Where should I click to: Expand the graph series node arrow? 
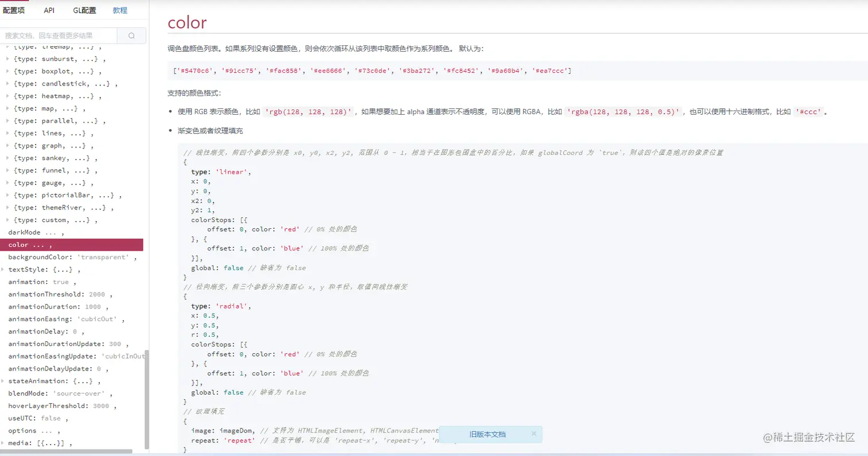point(7,146)
